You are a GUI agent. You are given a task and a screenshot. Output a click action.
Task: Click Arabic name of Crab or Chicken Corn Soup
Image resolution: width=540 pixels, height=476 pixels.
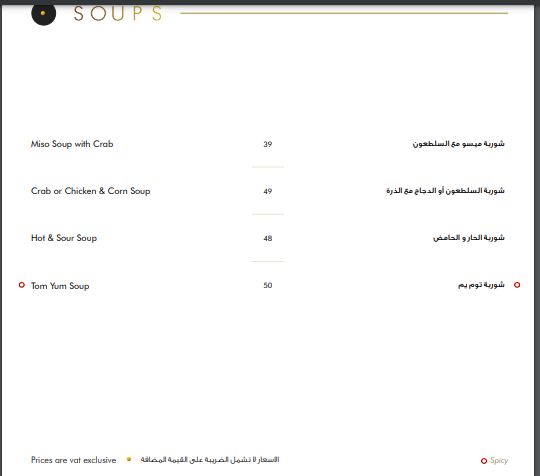(445, 190)
